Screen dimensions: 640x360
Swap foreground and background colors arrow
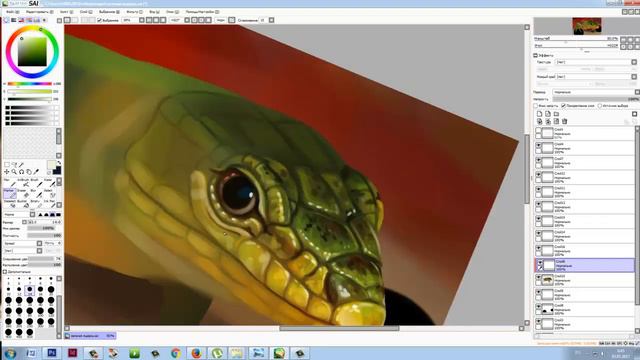[x=59, y=163]
